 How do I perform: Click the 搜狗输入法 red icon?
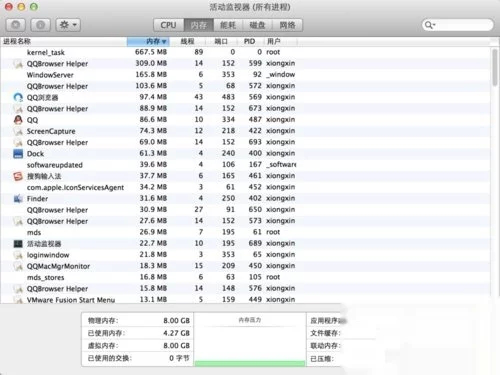(x=18, y=176)
